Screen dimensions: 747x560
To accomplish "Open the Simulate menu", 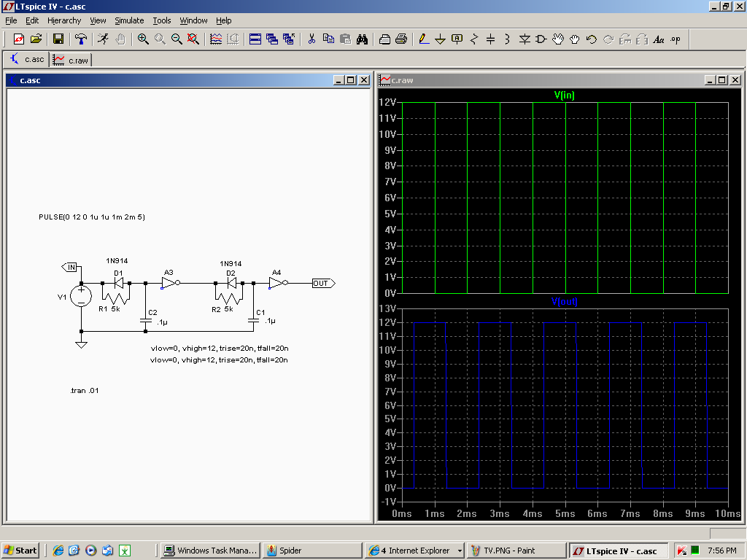I will click(129, 20).
